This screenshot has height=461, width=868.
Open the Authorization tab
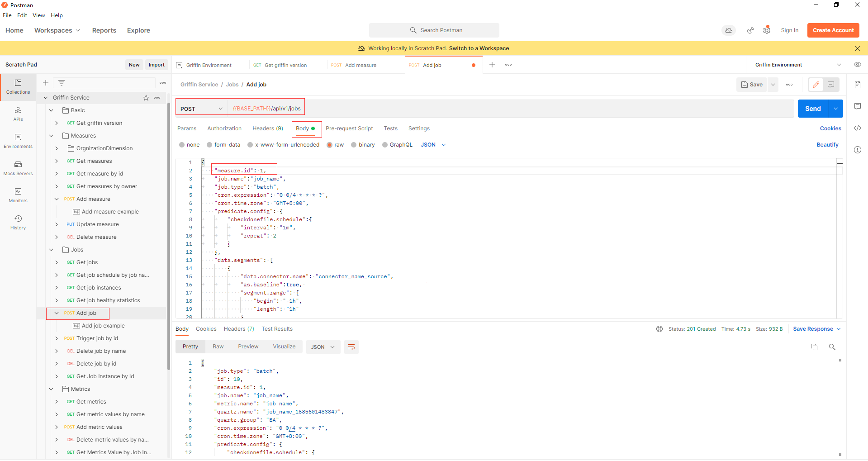pos(224,128)
